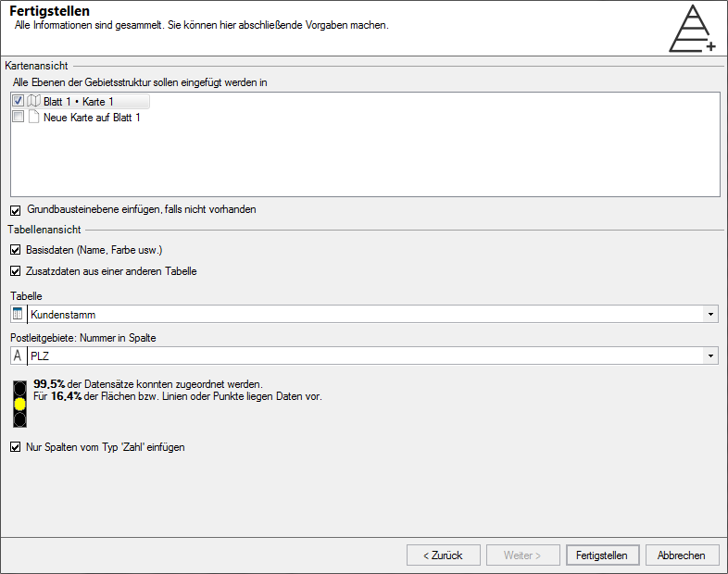Viewport: 728px width, 574px height.
Task: Select the PLZ column field
Action: [x=365, y=356]
